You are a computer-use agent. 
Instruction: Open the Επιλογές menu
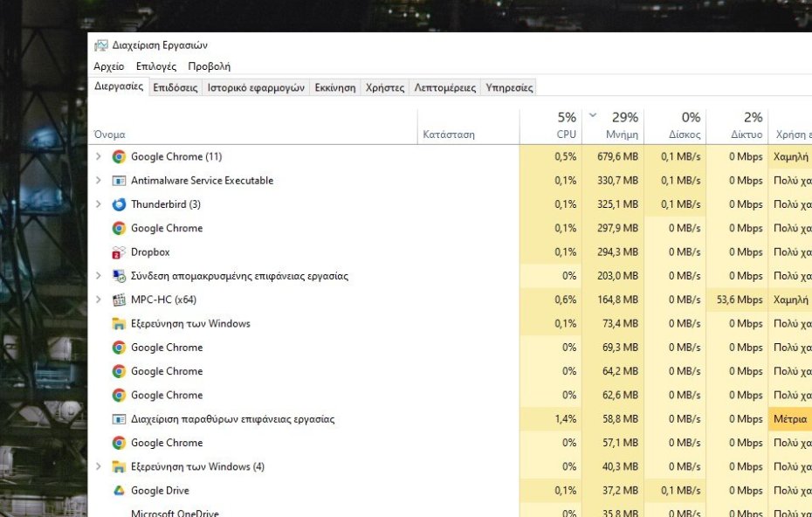point(156,66)
